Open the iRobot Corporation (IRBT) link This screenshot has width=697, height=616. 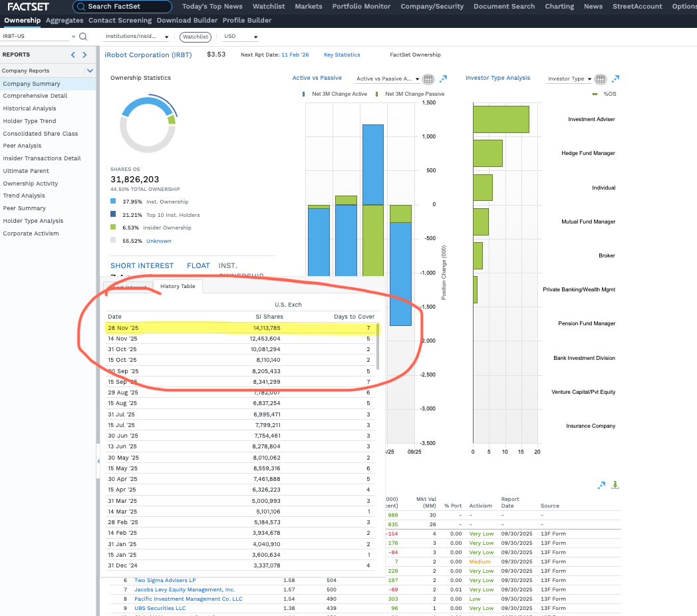[148, 55]
